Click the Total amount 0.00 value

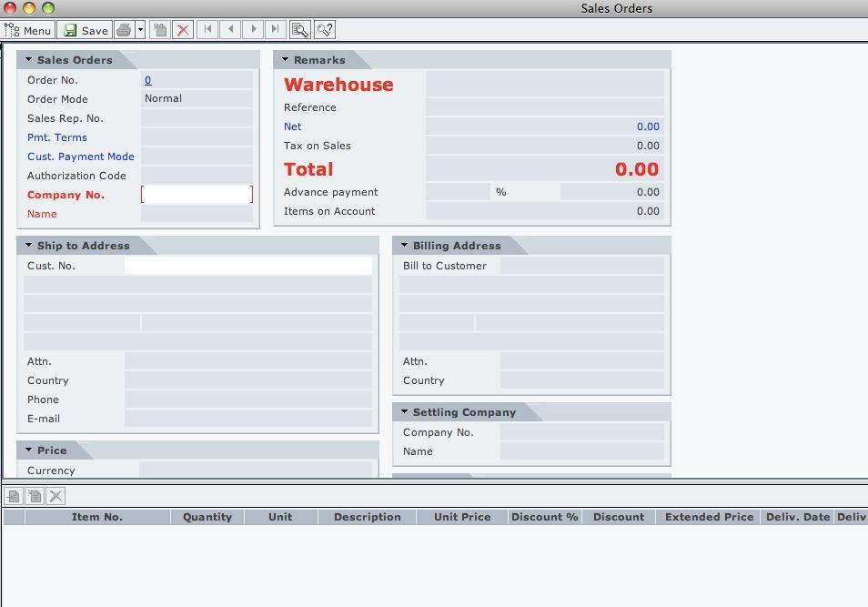tap(637, 169)
